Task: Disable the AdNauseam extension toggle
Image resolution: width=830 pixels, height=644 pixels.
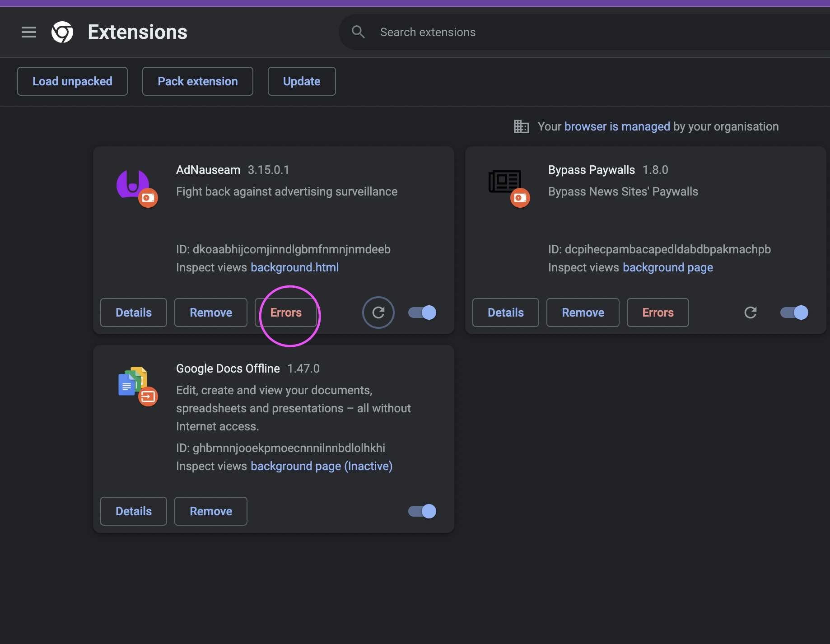Action: (x=421, y=312)
